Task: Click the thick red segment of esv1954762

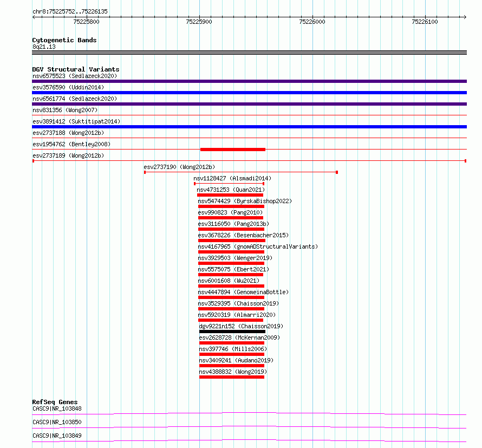Action: [233, 150]
